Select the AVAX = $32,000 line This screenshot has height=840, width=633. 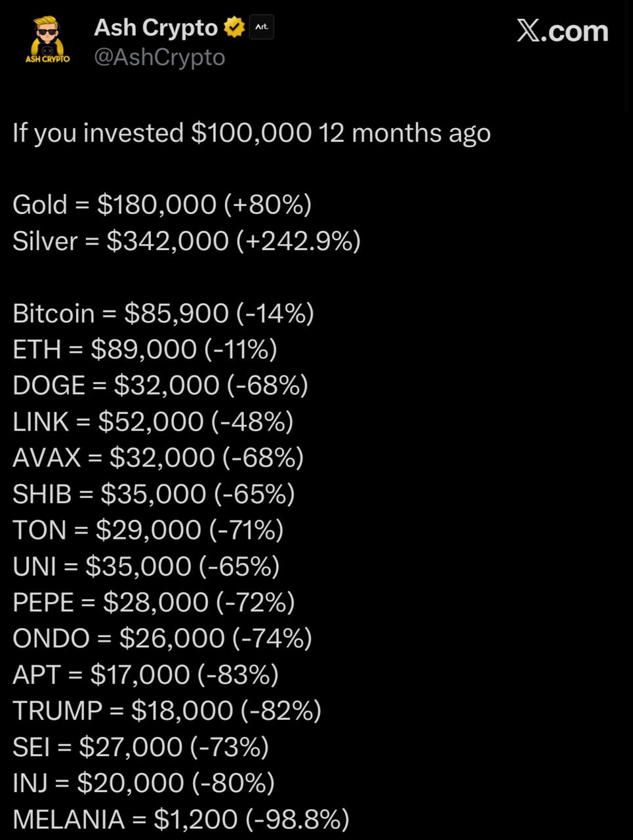click(x=158, y=457)
